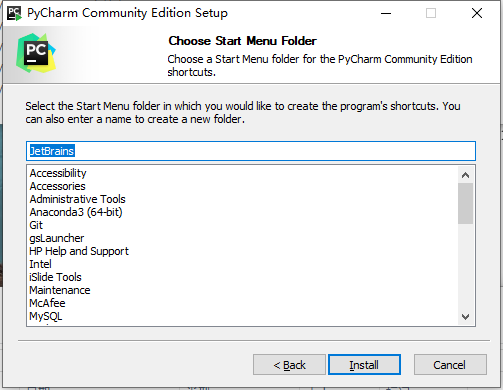The image size is (503, 390).
Task: Pick iSlide Tools from the list
Action: [55, 277]
